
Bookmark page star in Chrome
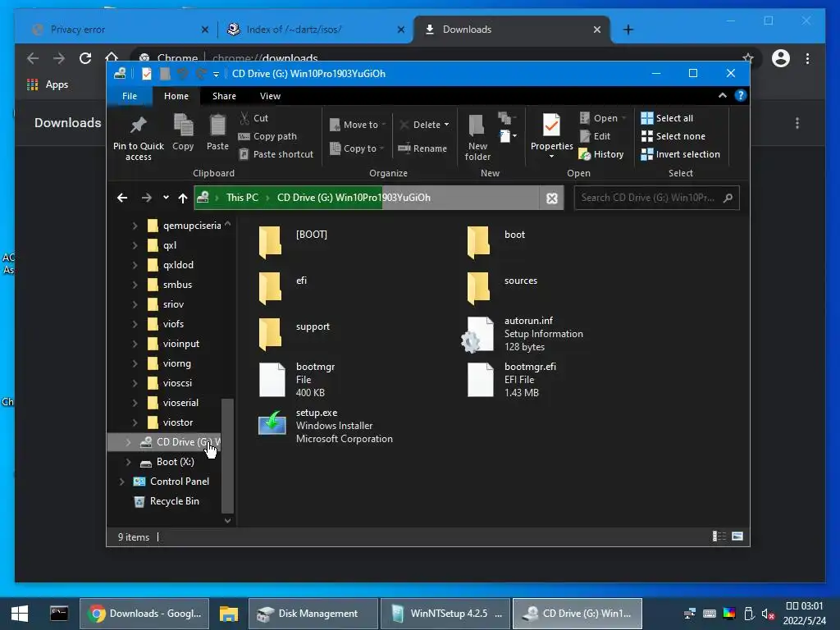coord(748,58)
